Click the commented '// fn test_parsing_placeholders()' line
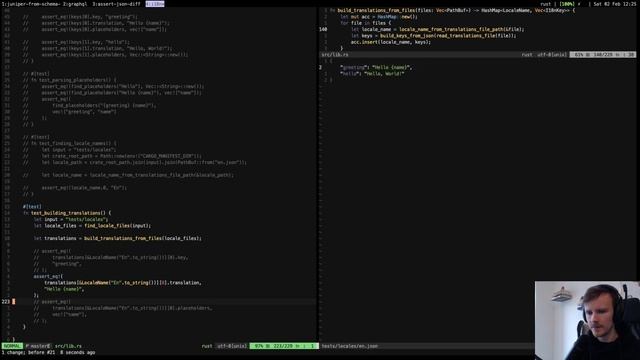640x360 pixels. (69, 80)
